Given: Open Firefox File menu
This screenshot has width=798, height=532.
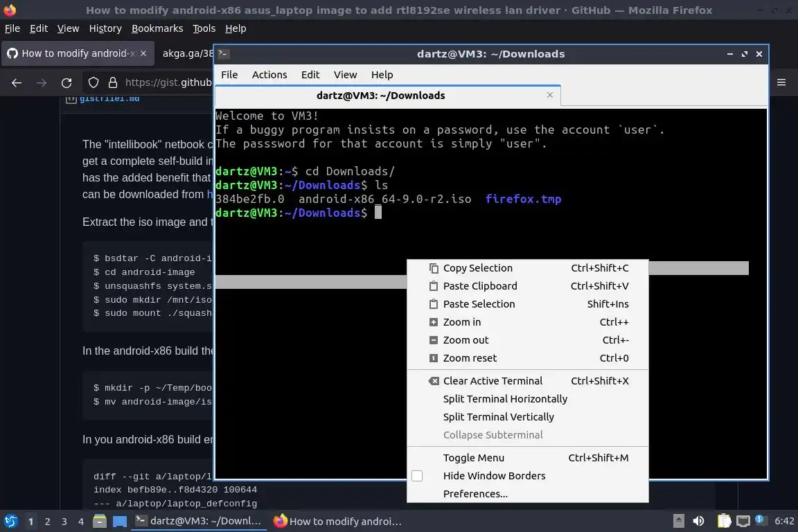Looking at the screenshot, I should tap(12, 28).
